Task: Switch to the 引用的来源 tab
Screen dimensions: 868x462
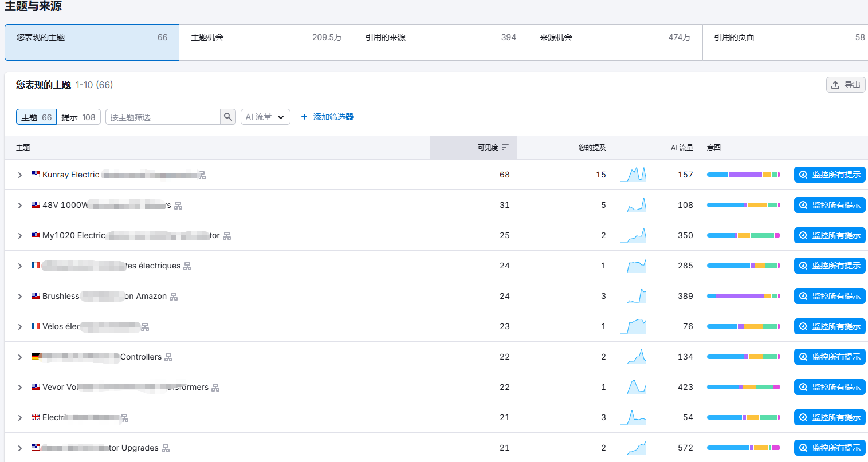Action: coord(441,42)
